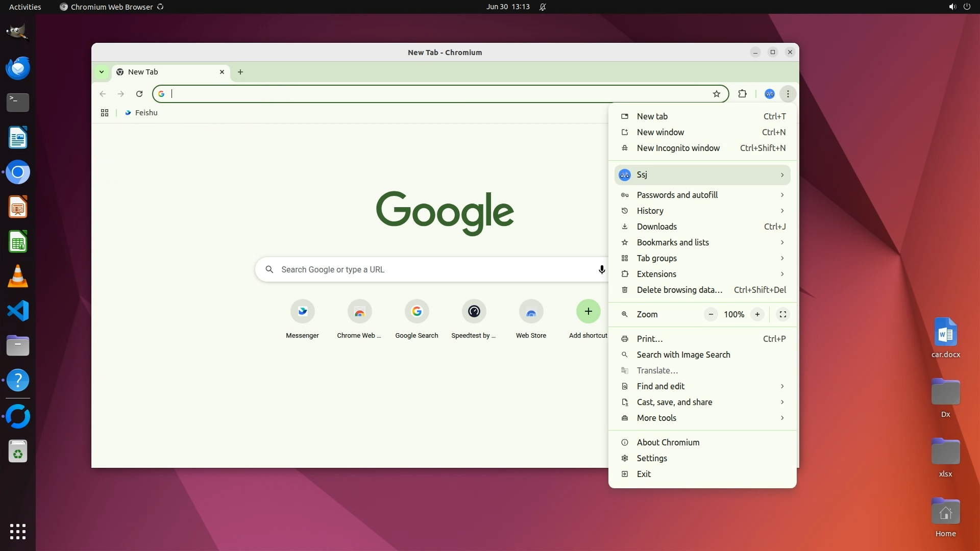This screenshot has width=980, height=551.
Task: Open the Web Store shortcut tile
Action: [531, 312]
